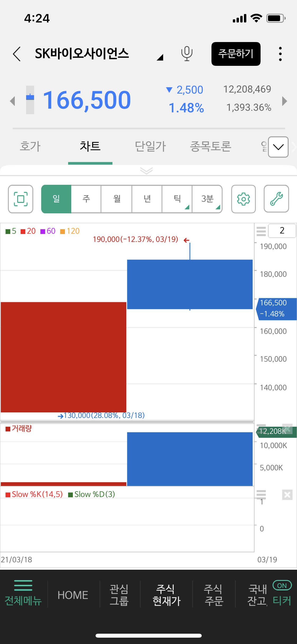Tap the blue 03/19 volume bar

click(x=190, y=459)
